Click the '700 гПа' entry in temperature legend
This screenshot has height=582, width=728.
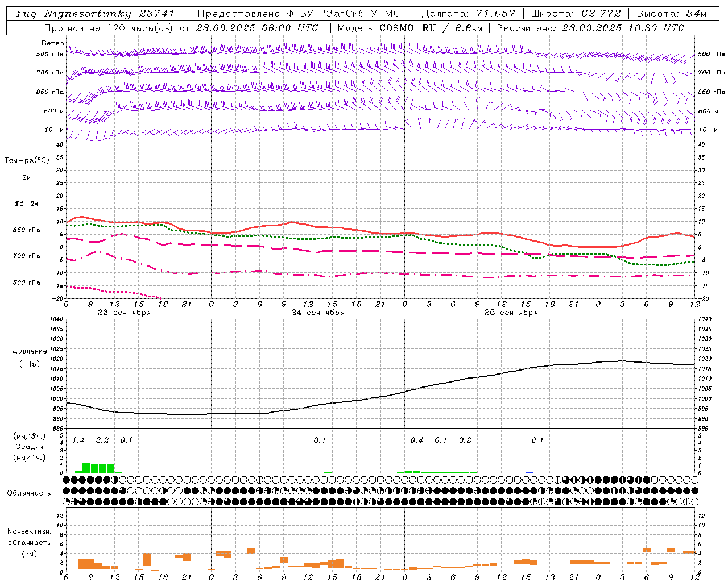point(26,256)
